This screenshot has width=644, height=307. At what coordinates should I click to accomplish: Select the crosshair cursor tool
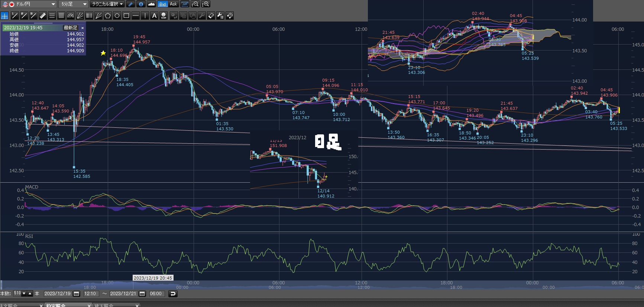(x=4, y=16)
